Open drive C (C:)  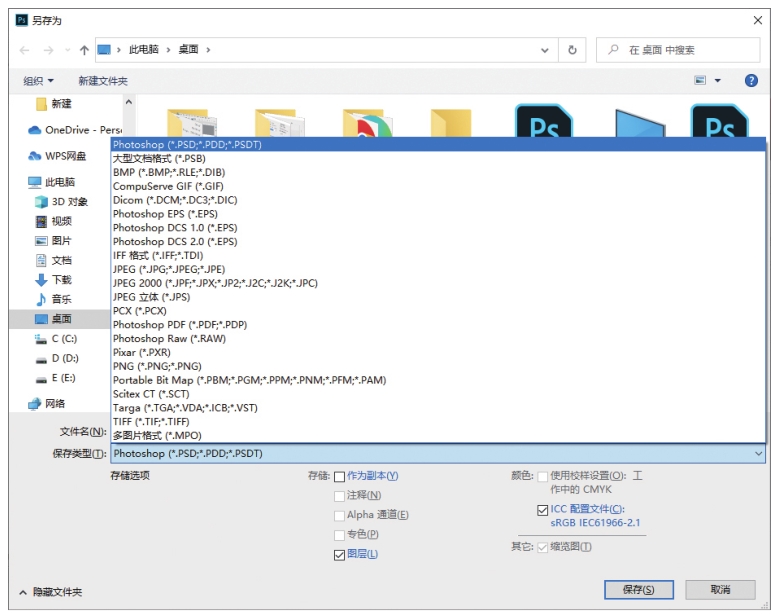[56, 339]
